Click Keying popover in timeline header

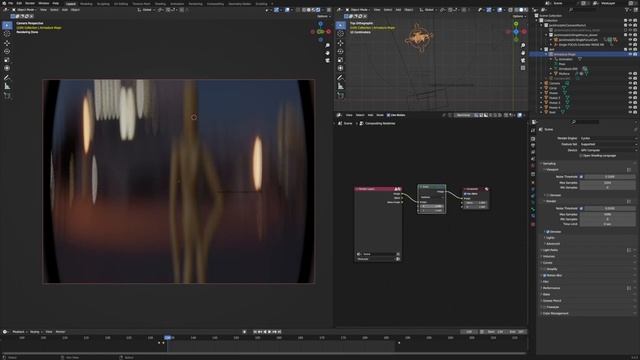click(x=35, y=332)
